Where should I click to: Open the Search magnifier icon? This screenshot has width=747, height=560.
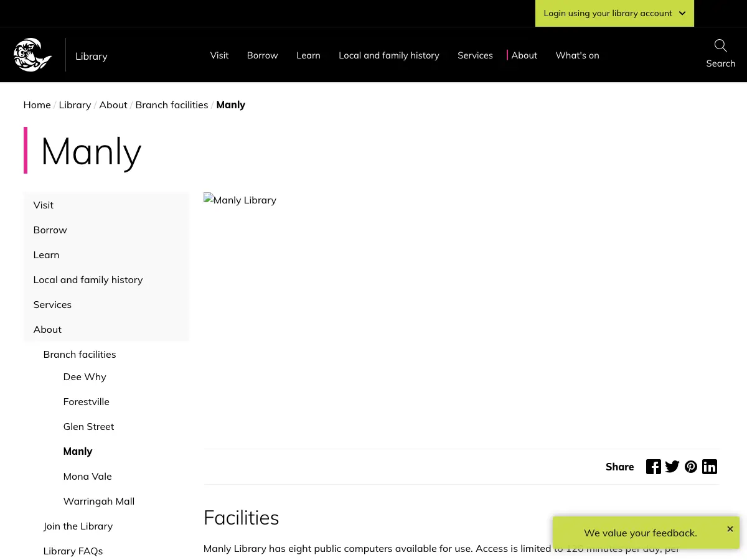click(720, 46)
